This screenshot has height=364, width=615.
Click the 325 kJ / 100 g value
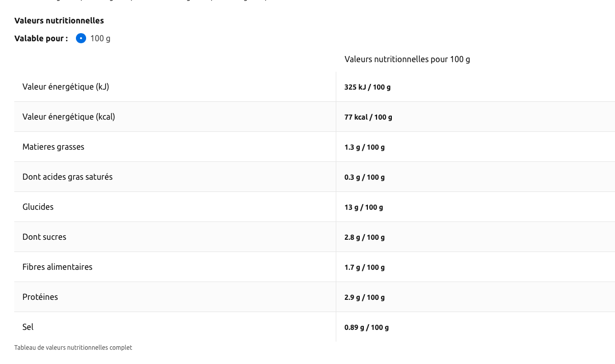[x=367, y=87]
